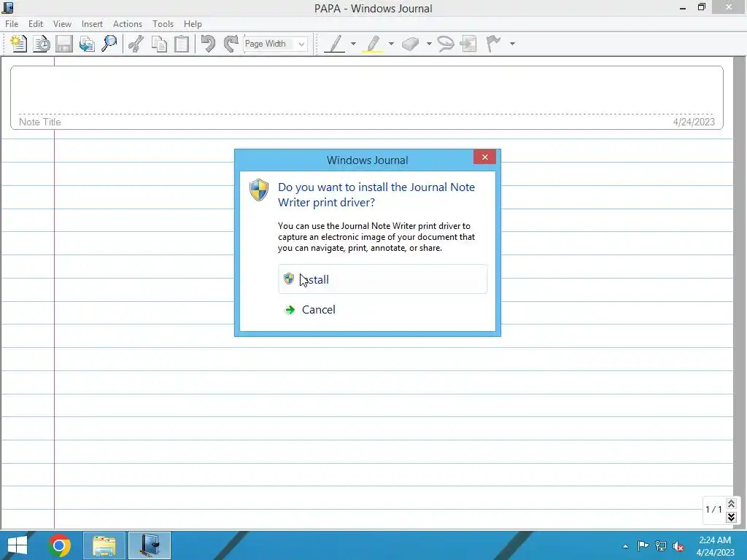Click the Action Center flag tray icon
This screenshot has width=747, height=560.
click(643, 545)
